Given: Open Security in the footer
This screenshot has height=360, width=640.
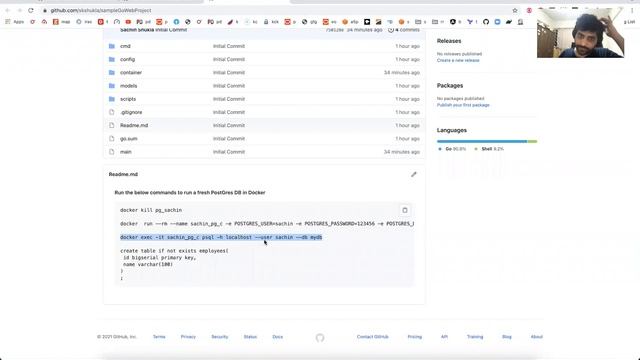Looking at the screenshot, I should tap(220, 337).
